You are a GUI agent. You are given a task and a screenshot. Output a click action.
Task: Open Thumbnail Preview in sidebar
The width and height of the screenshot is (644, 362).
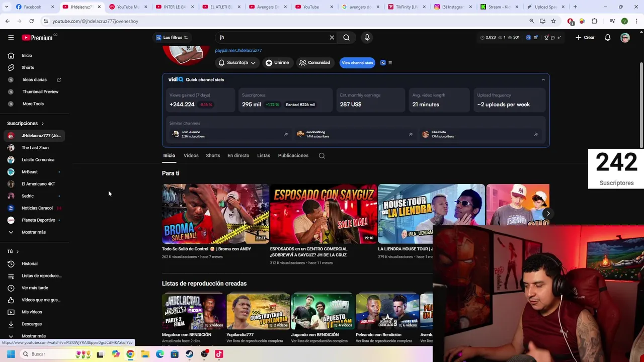[x=35, y=92]
